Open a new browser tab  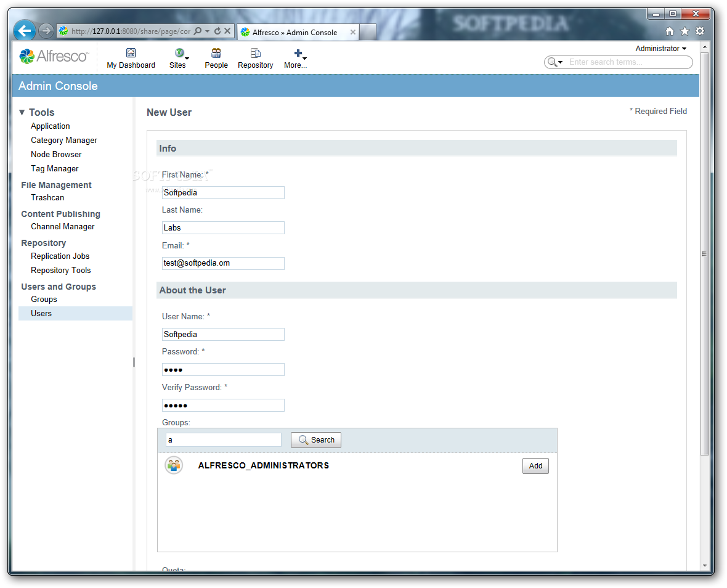pos(367,32)
